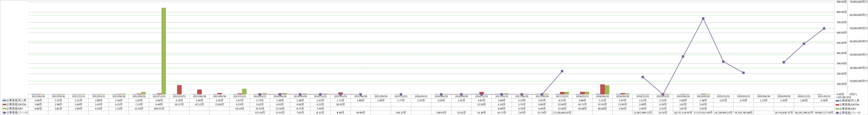Screen dimensions: 868x115
Task: Click the 2012/12/31 date column header
Action: (x=159, y=96)
